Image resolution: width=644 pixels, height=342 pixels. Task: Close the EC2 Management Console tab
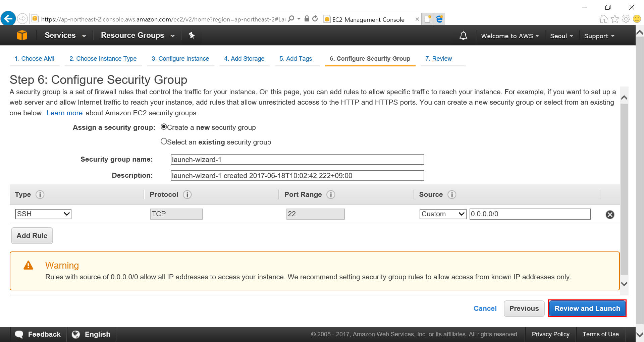tap(417, 19)
